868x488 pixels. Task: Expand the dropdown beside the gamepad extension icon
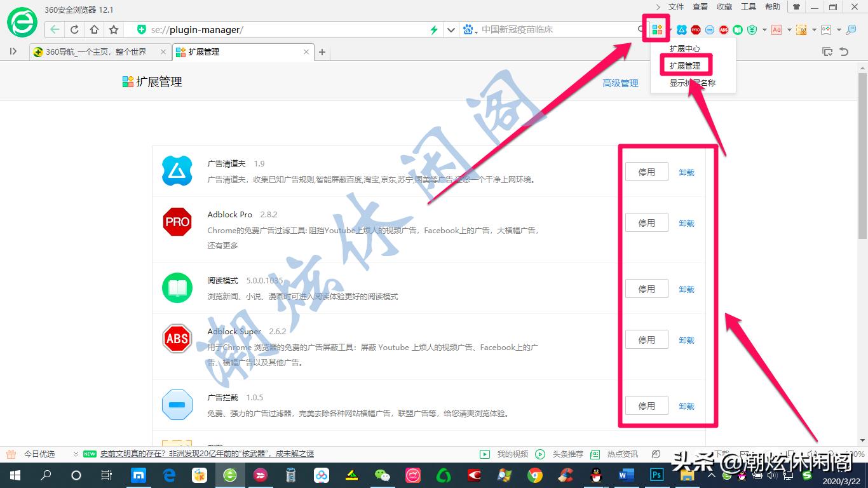[839, 29]
